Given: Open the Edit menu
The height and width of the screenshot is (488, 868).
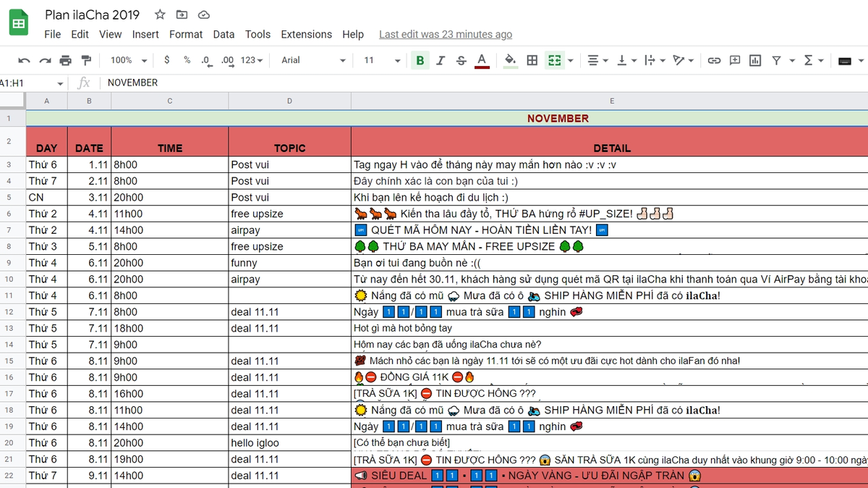Looking at the screenshot, I should pos(80,34).
